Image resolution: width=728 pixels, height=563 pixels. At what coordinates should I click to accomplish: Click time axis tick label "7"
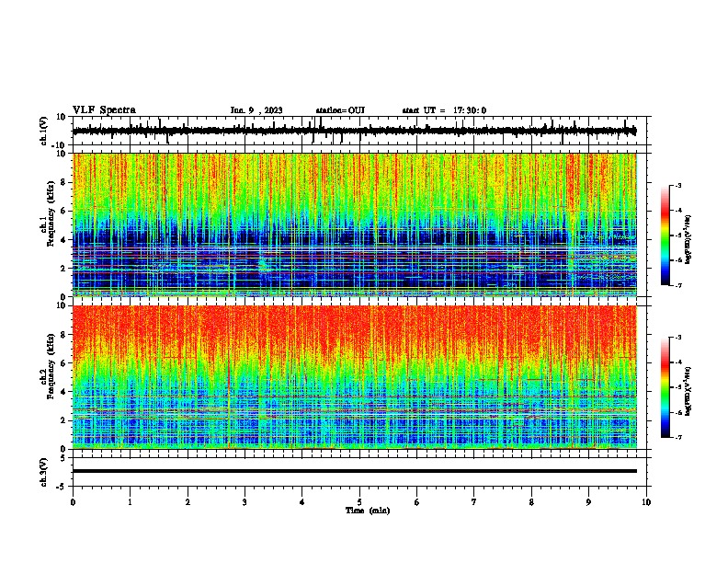pyautogui.click(x=474, y=502)
